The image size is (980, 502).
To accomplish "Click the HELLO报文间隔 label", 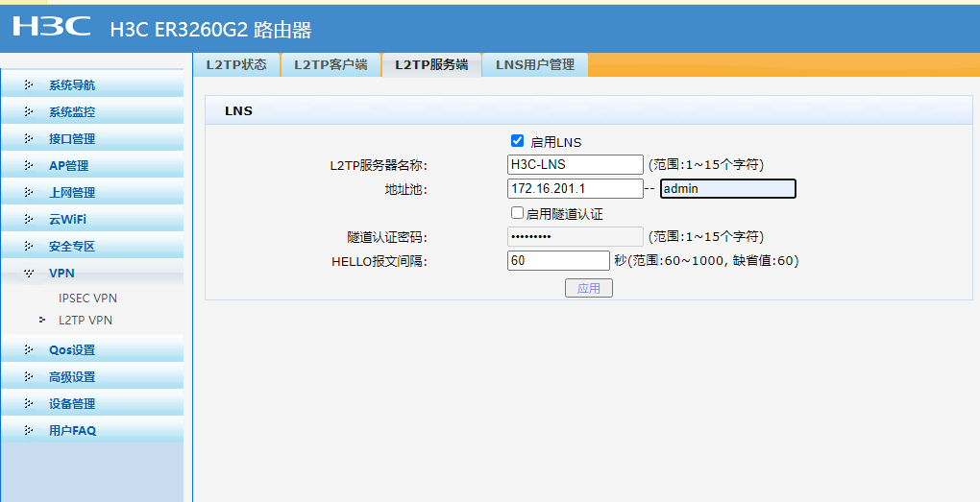I will coord(380,261).
